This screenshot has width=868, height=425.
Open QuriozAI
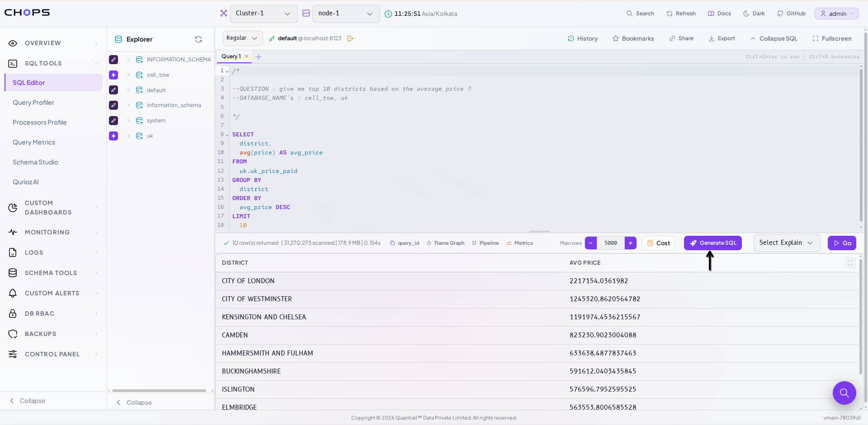[26, 182]
